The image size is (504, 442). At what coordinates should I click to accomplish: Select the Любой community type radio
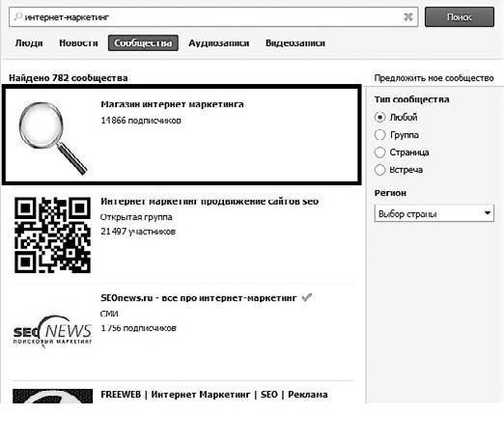[379, 117]
